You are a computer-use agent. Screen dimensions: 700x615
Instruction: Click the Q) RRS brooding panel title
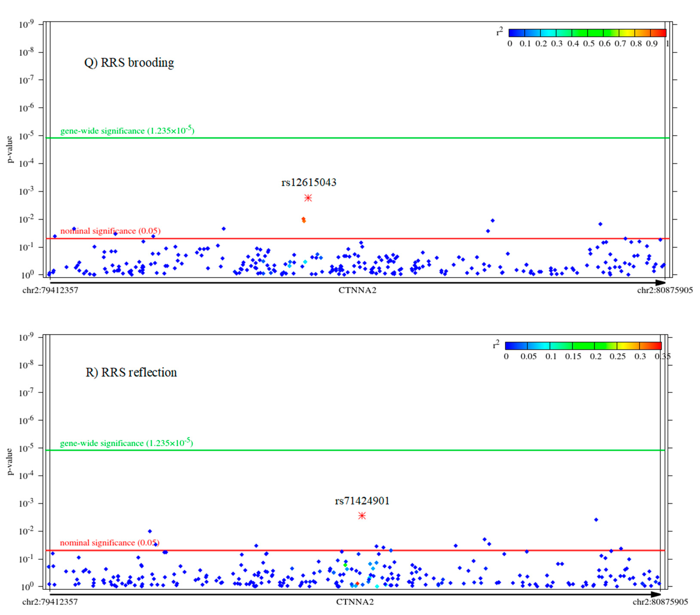point(129,63)
